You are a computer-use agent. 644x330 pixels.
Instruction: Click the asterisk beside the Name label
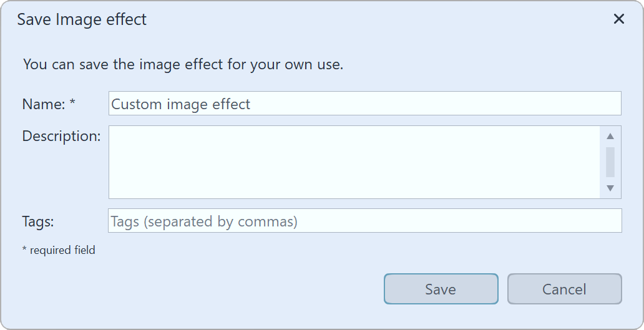tap(72, 103)
